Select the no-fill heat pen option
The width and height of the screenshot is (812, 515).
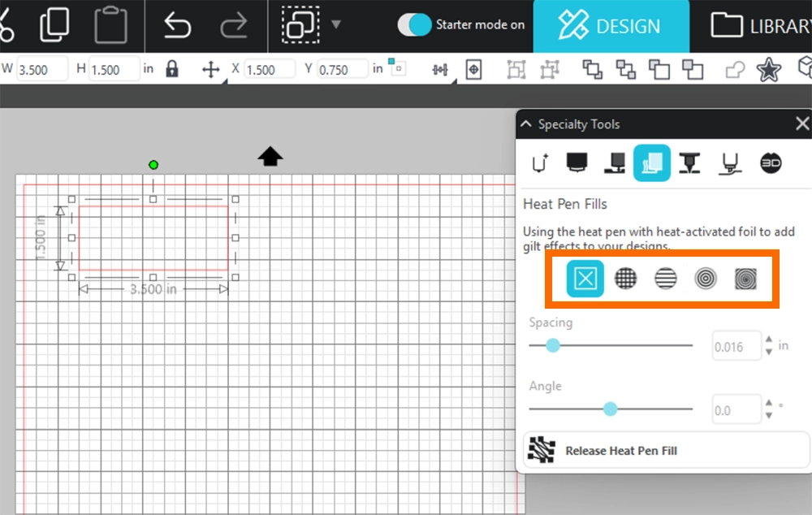pos(585,279)
